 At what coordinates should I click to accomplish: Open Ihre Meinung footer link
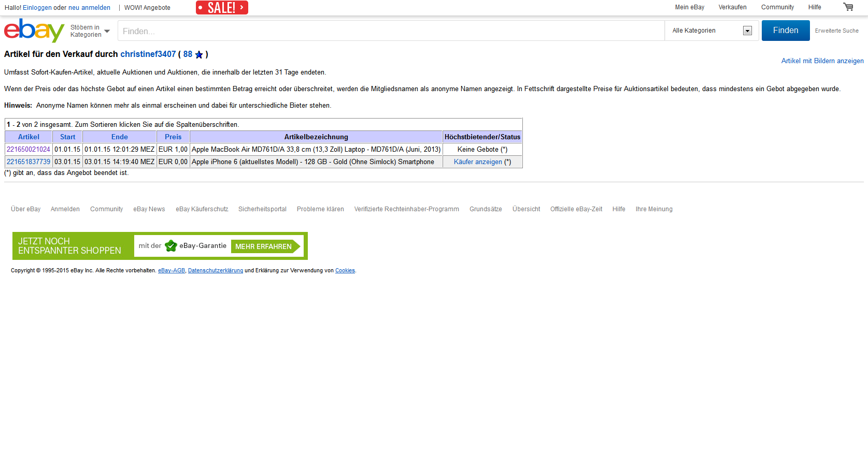coord(654,209)
